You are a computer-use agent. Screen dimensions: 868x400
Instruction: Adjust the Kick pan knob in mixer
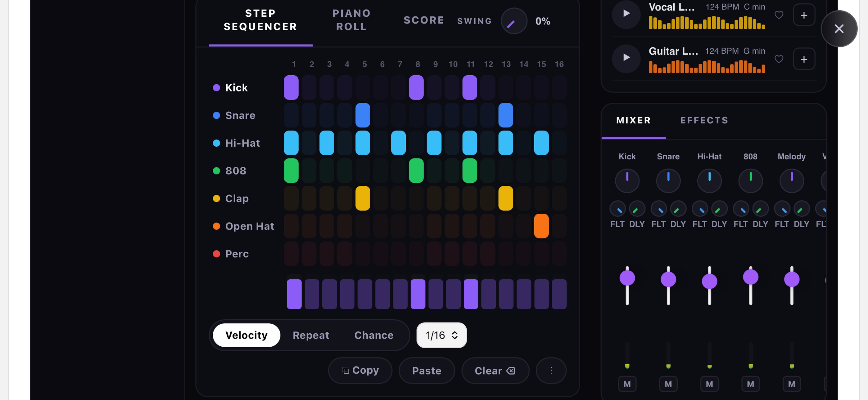(627, 180)
